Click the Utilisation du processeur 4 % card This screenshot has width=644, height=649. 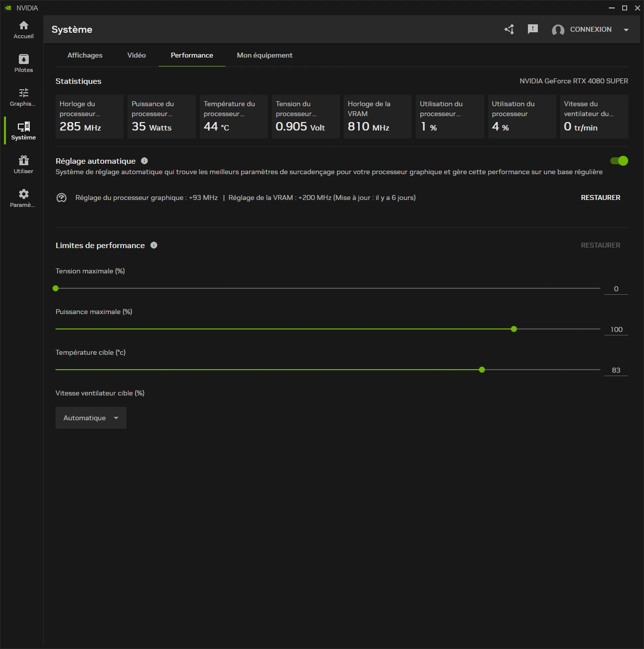point(522,117)
